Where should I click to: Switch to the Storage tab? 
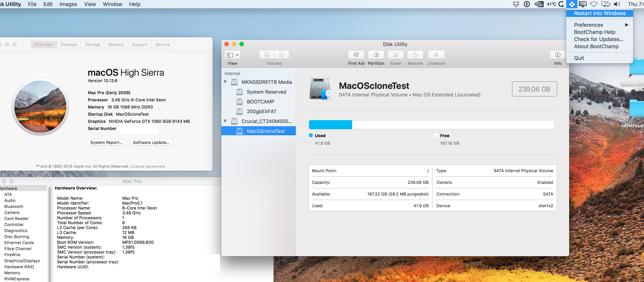(x=92, y=44)
